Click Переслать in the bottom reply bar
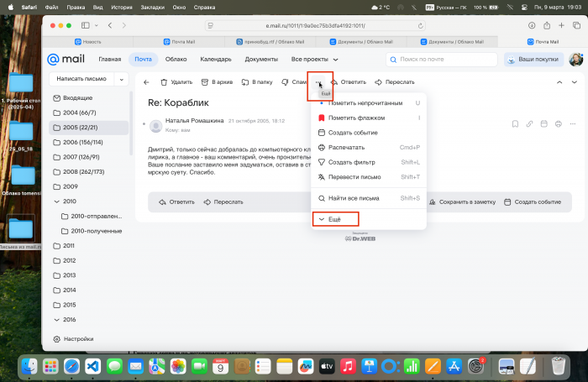Screen dimensions: 588x382 (223, 202)
